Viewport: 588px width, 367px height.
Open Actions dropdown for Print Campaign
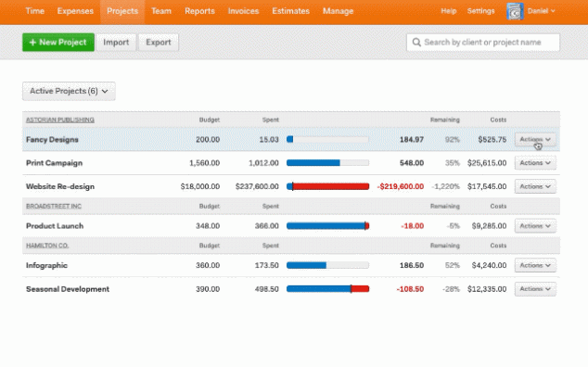point(535,163)
